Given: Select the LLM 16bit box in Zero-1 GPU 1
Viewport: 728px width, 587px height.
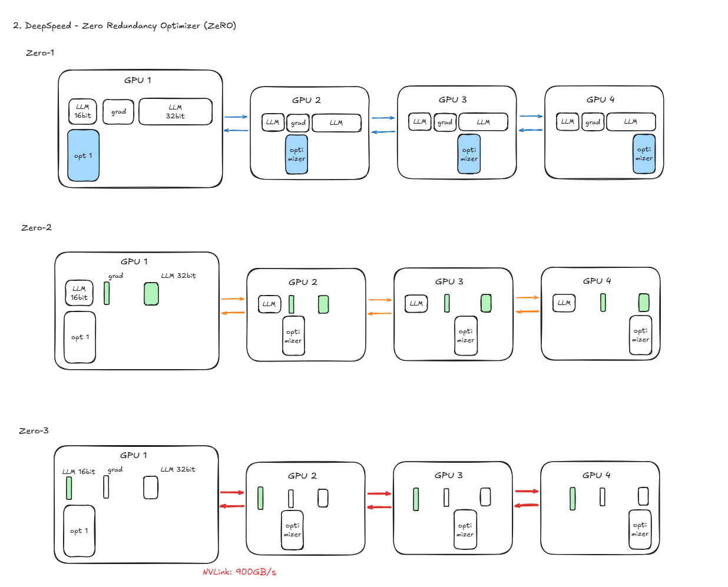Looking at the screenshot, I should tap(82, 111).
